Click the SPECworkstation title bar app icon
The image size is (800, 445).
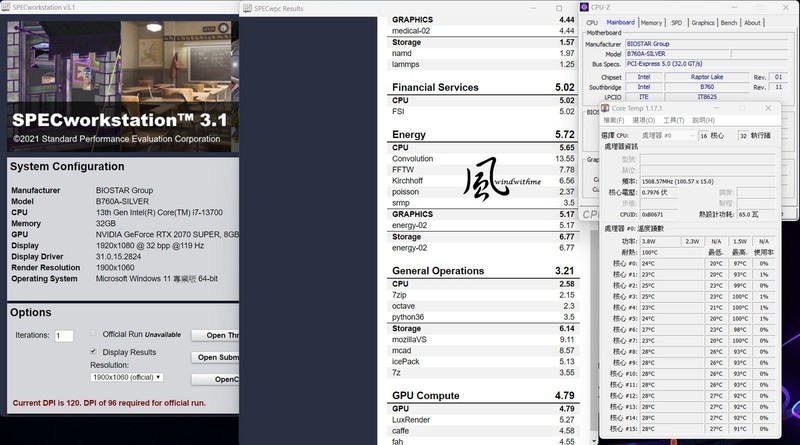click(x=6, y=7)
